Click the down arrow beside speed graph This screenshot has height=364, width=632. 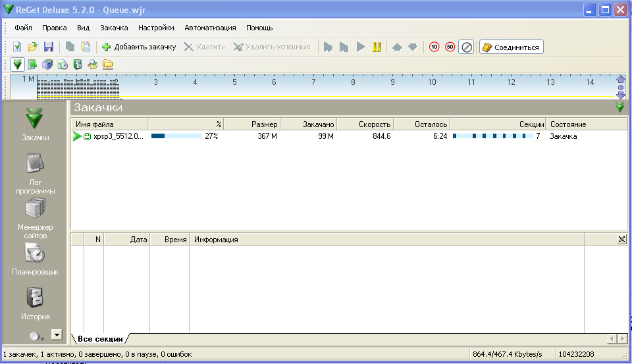click(x=621, y=95)
